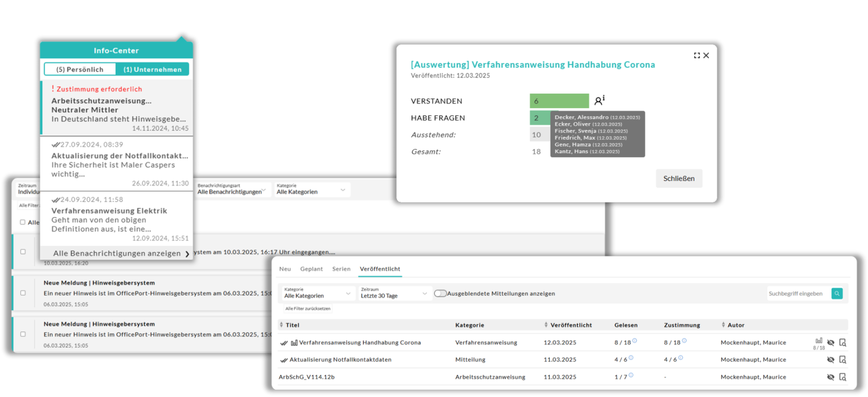Click 'Alle Benachrichtigungen anzeigen' link
The width and height of the screenshot is (868, 397).
click(117, 253)
